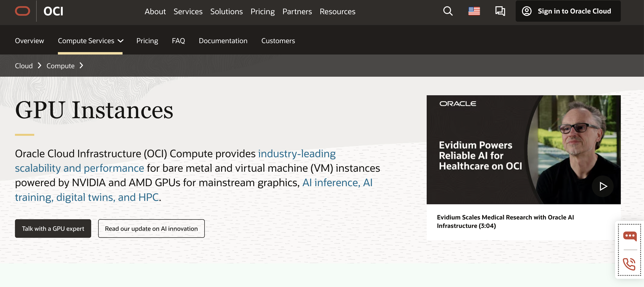Open live chat via the red speech bubble
Viewport: 644px width, 287px height.
[x=630, y=236]
